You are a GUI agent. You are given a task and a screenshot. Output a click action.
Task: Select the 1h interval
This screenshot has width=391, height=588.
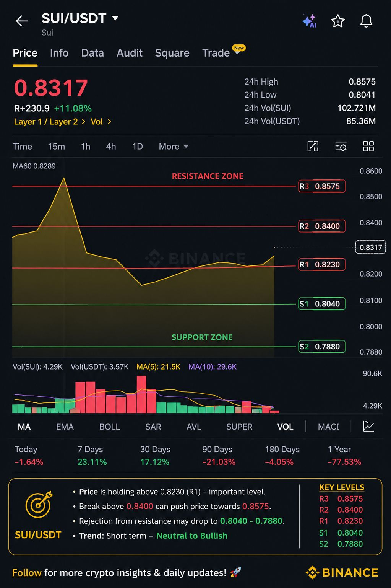(x=86, y=147)
